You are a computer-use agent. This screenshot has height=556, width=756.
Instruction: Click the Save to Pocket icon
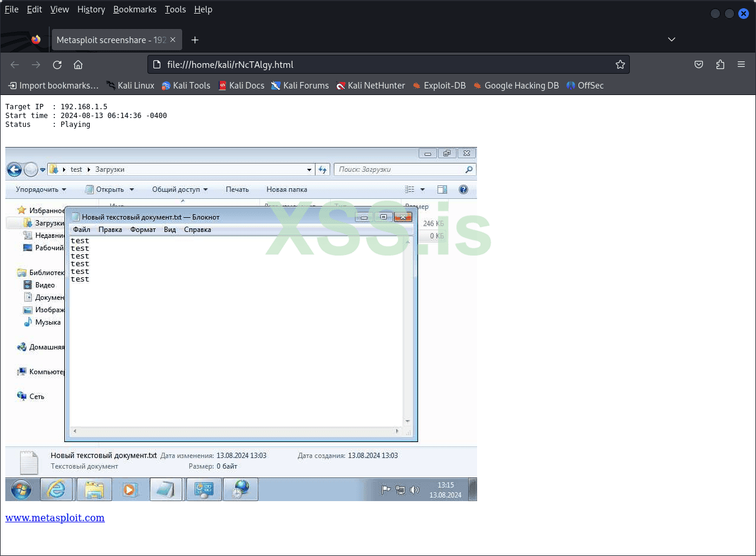click(699, 64)
